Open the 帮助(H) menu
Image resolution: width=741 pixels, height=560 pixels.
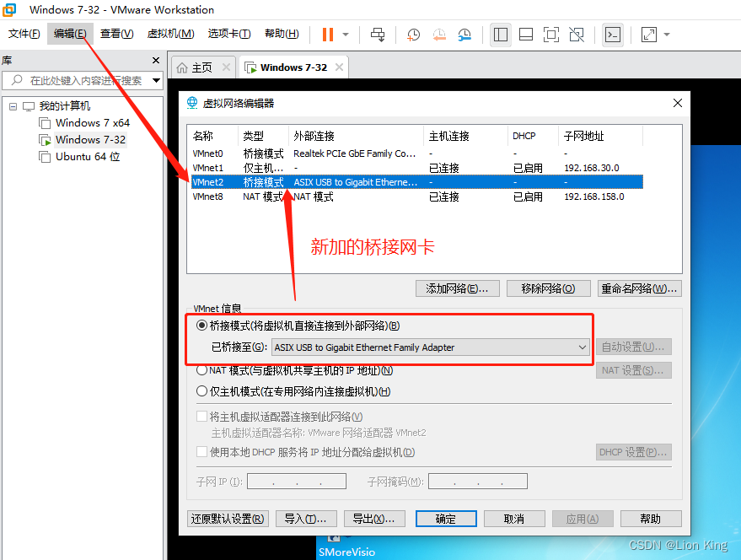(x=282, y=34)
